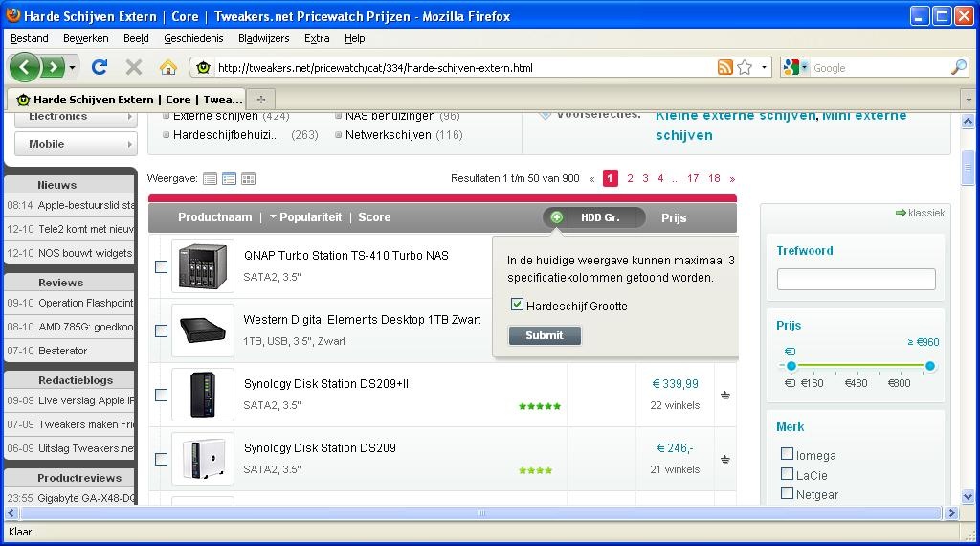Viewport: 980px width, 546px height.
Task: Click the price range slider track
Action: (x=860, y=365)
